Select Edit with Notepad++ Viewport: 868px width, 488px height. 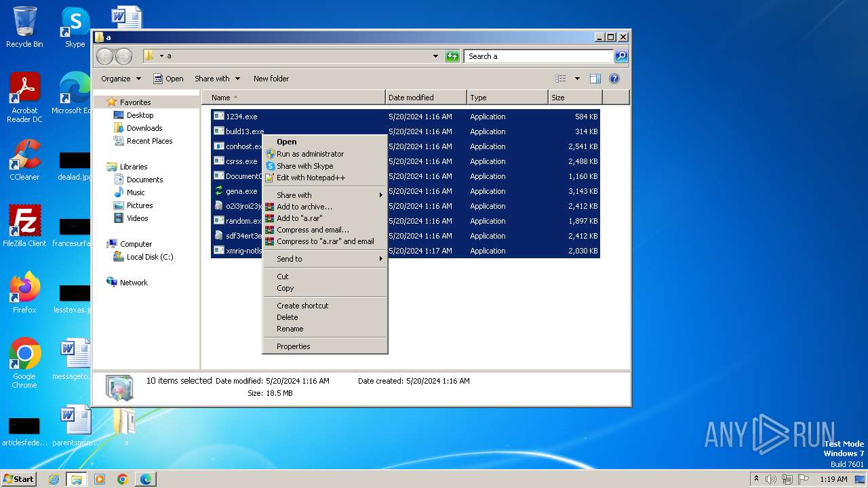click(325, 178)
